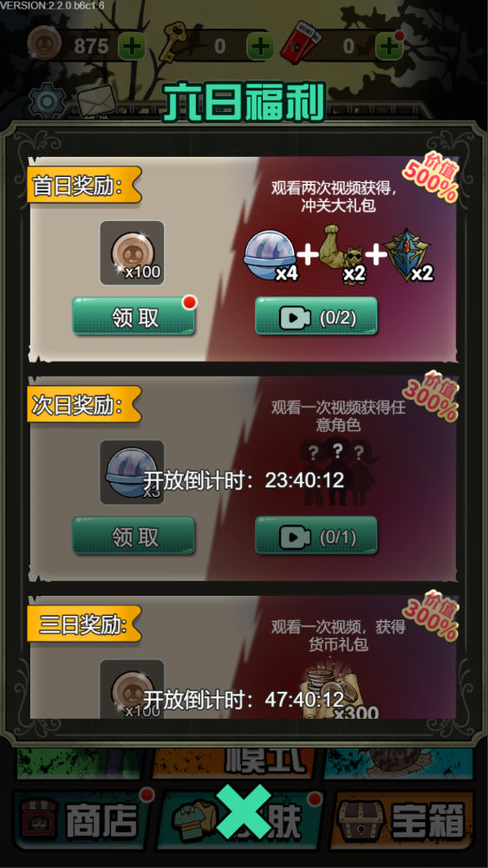Viewport: 488px width, 868px height.
Task: Add keys using the green plus icon
Action: [x=259, y=46]
